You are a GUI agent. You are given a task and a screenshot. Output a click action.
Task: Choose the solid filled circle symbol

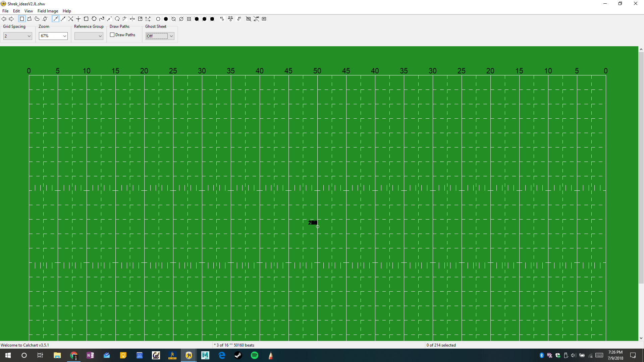pos(166,19)
